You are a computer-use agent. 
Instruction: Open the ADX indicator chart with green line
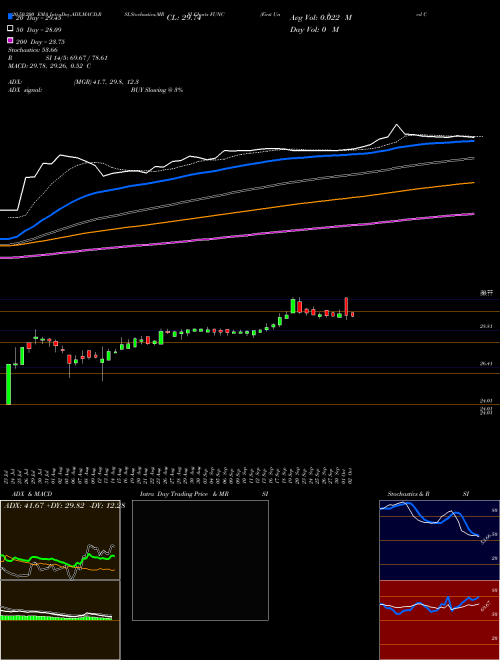click(60, 540)
